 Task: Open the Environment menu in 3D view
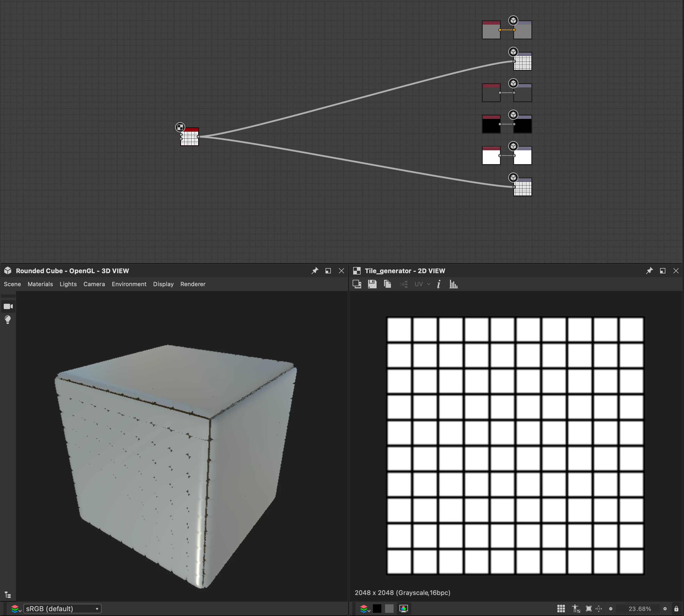pyautogui.click(x=129, y=284)
